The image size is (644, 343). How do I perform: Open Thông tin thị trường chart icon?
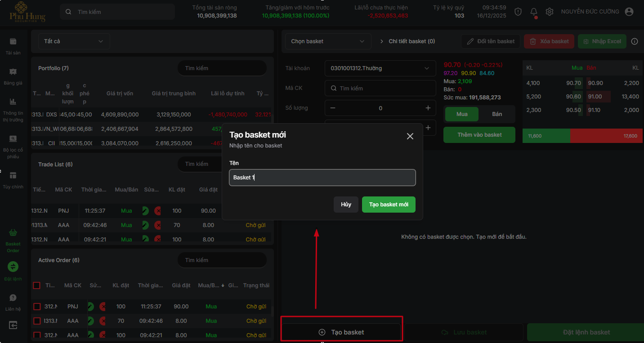(13, 102)
